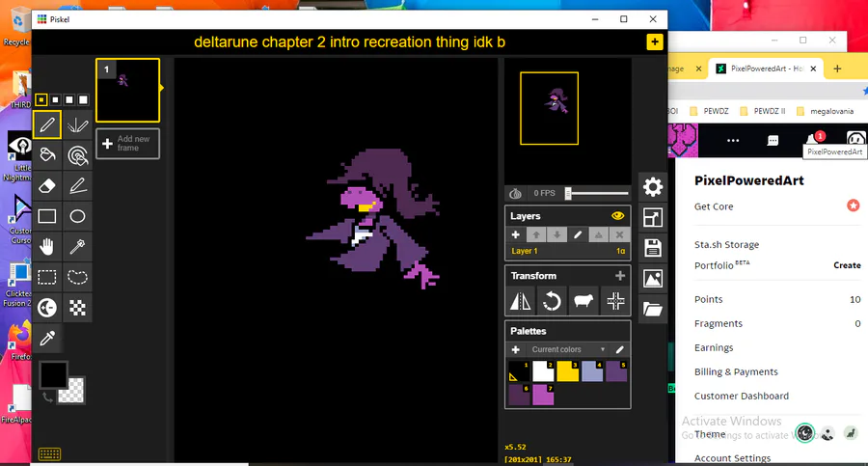868x466 pixels.
Task: Expand Transform panel with plus icon
Action: click(x=620, y=275)
